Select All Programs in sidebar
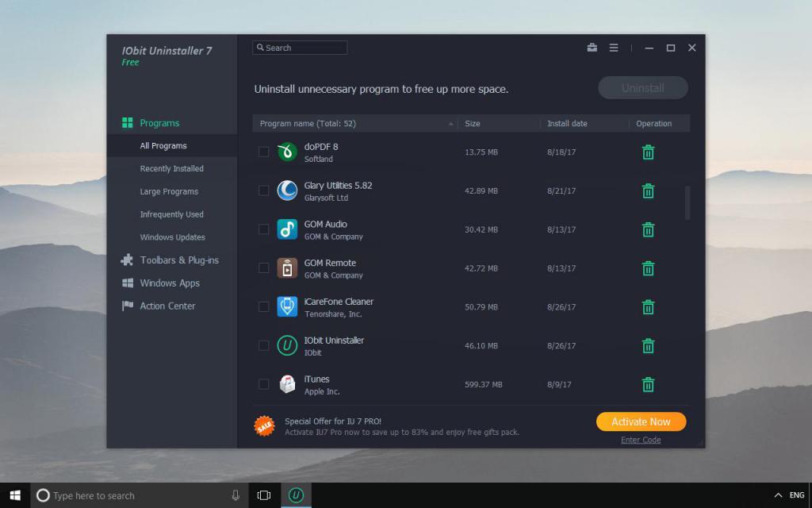The image size is (812, 508). point(172,146)
